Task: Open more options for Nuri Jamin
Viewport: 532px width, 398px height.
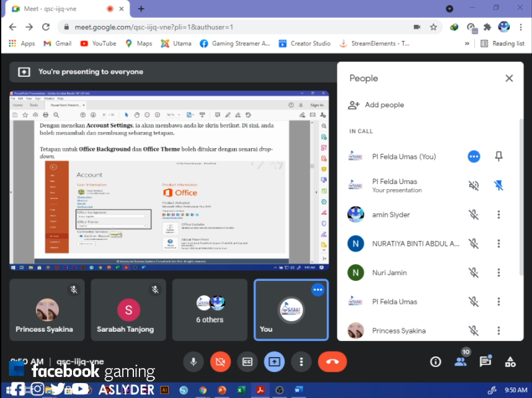Action: point(499,273)
